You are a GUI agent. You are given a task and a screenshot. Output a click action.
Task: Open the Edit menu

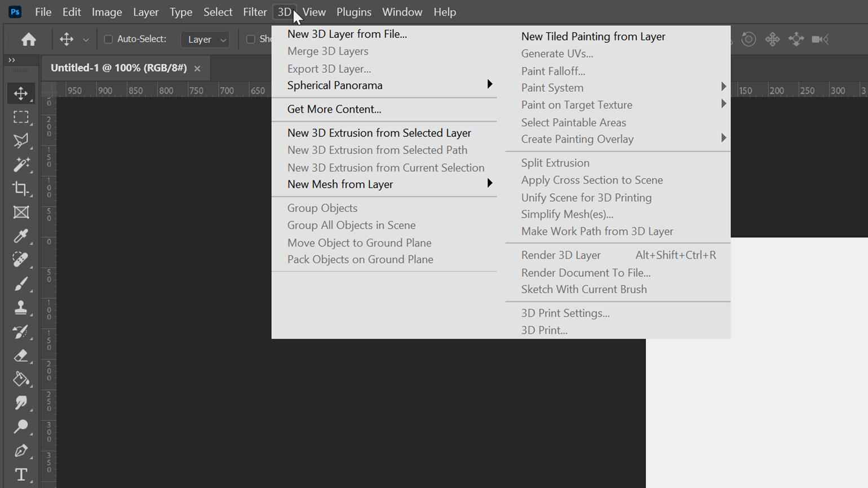tap(72, 12)
